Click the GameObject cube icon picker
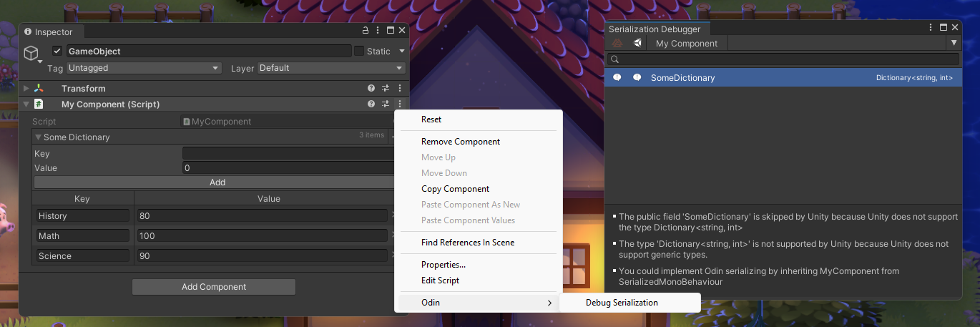 [x=31, y=54]
